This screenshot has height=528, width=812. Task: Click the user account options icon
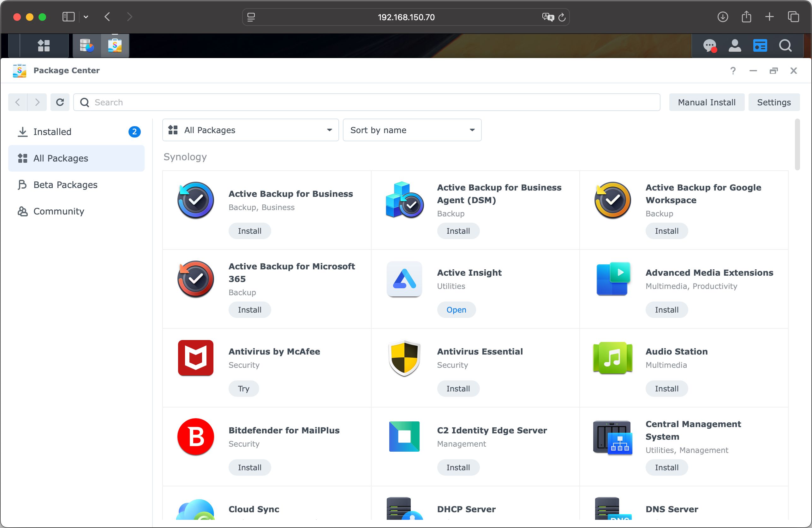(x=735, y=45)
